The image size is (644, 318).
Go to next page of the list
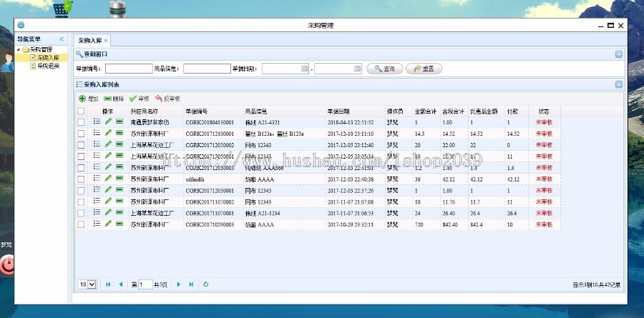click(179, 284)
